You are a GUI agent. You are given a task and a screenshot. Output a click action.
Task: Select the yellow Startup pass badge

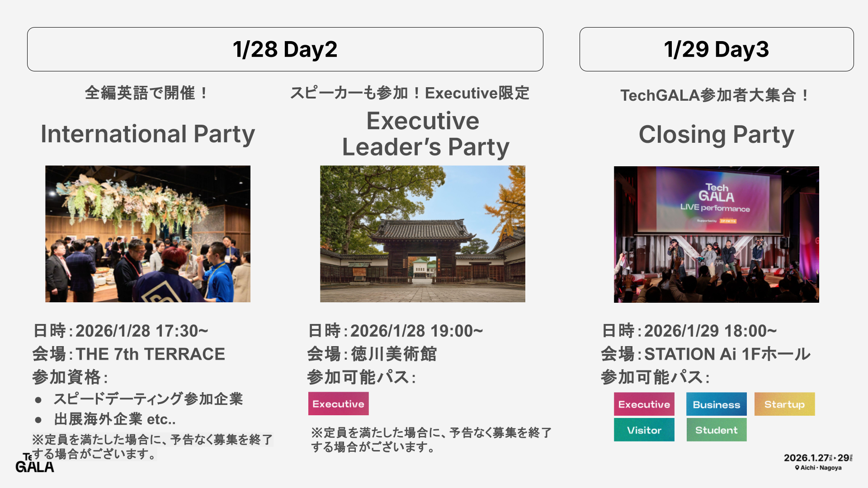pyautogui.click(x=784, y=404)
